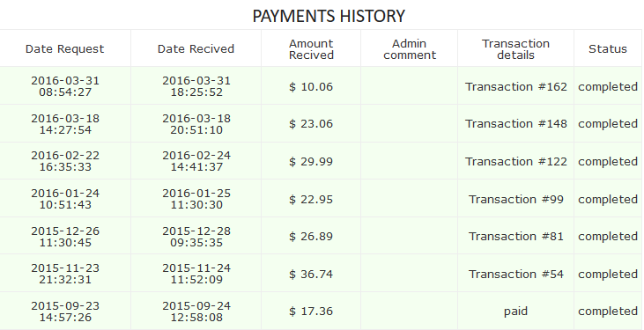The width and height of the screenshot is (644, 330).
Task: Open Transaction #162 details
Action: 516,86
